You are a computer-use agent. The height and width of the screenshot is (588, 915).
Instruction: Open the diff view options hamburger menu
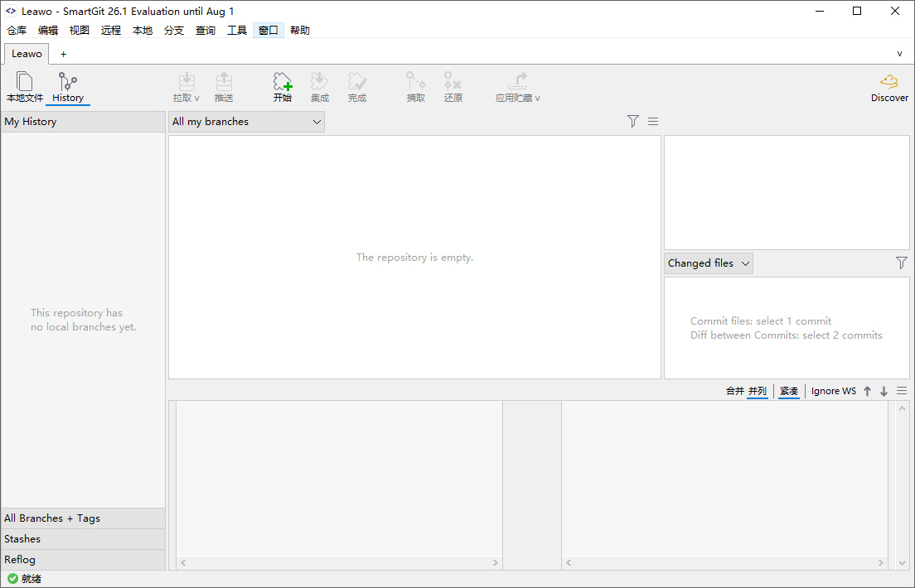tap(902, 391)
